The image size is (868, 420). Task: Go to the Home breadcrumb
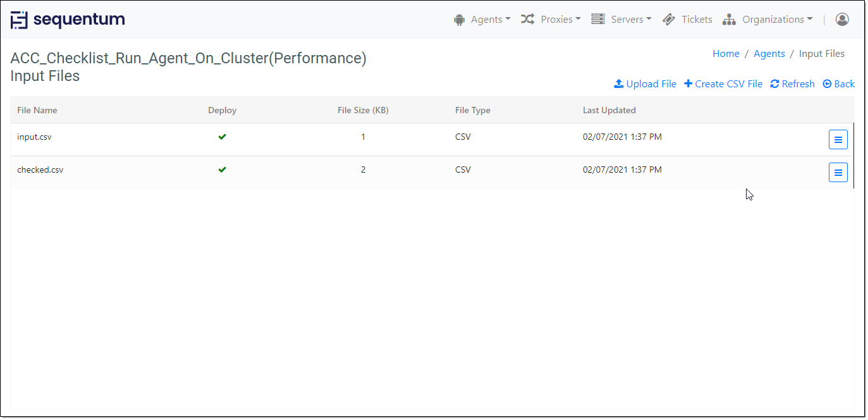click(x=726, y=54)
